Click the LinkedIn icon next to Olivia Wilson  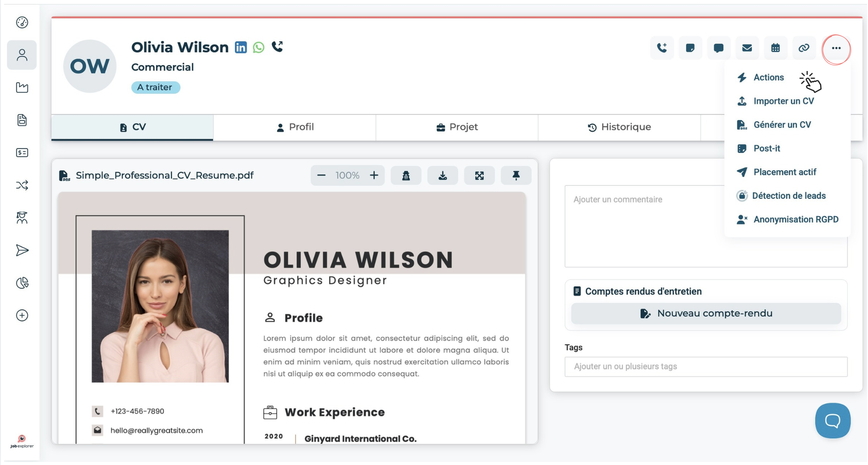pyautogui.click(x=241, y=47)
